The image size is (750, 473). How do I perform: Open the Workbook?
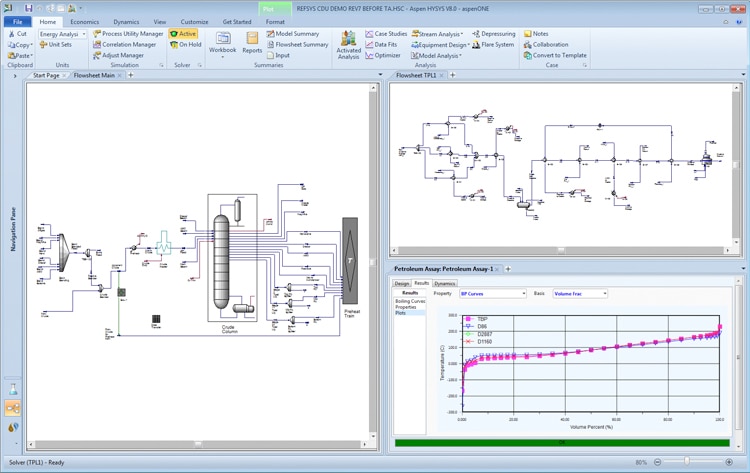tap(222, 43)
